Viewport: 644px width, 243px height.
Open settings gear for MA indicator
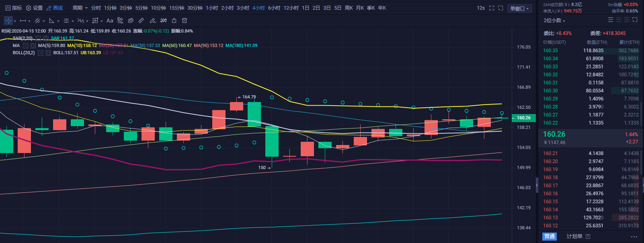pyautogui.click(x=26, y=46)
